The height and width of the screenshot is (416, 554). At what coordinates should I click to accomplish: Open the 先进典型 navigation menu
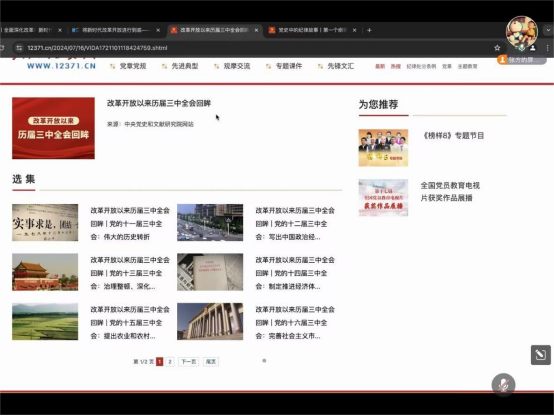[184, 66]
